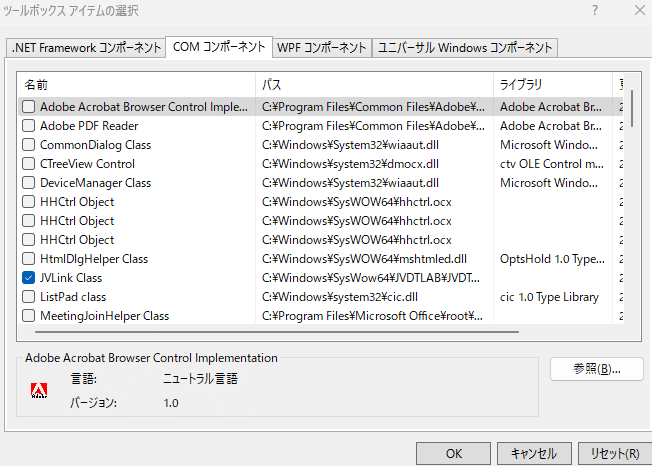
Task: Check the HtmlDlgHelper Class checkbox
Action: (x=28, y=259)
